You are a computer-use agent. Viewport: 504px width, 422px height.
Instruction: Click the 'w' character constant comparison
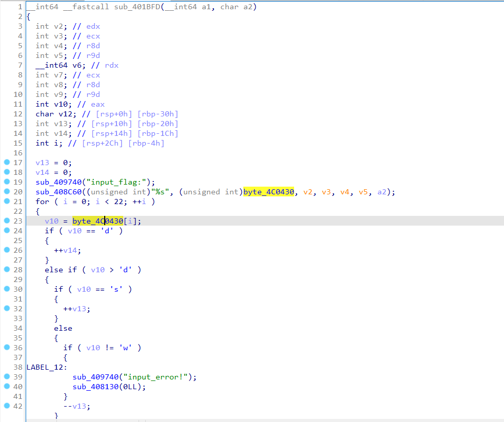pos(125,348)
